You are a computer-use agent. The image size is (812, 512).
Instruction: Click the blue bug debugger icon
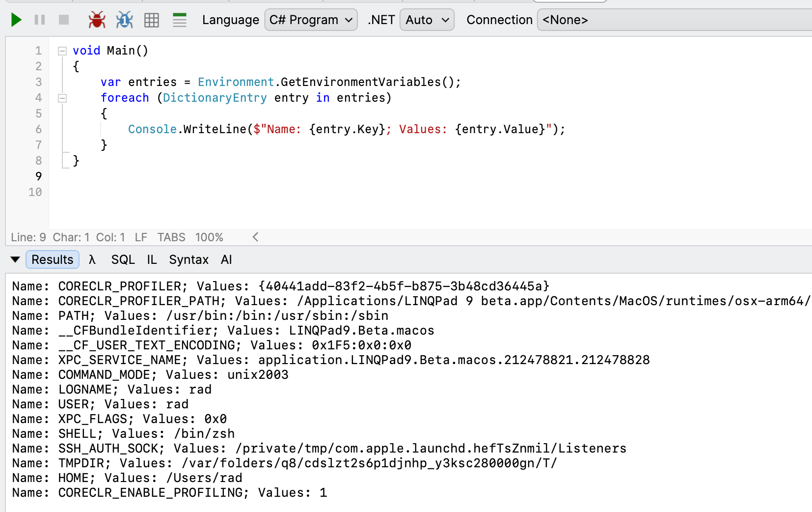(124, 20)
